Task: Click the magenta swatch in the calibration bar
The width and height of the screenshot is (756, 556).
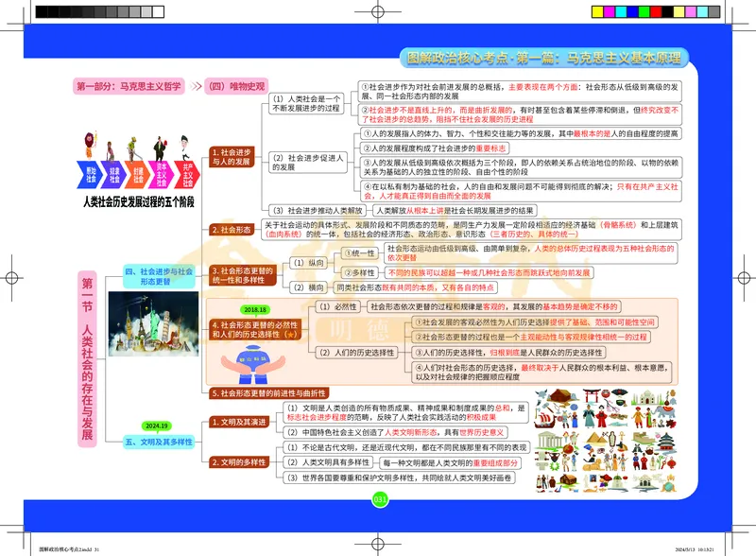Action: click(610, 11)
